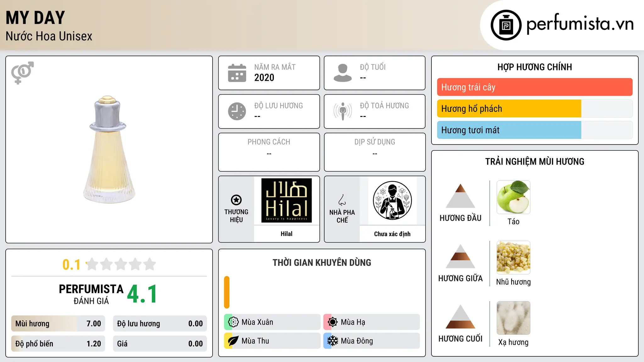Screen dimensions: 644x362
Task: Click the unisex gender symbol icon
Action: (x=22, y=73)
